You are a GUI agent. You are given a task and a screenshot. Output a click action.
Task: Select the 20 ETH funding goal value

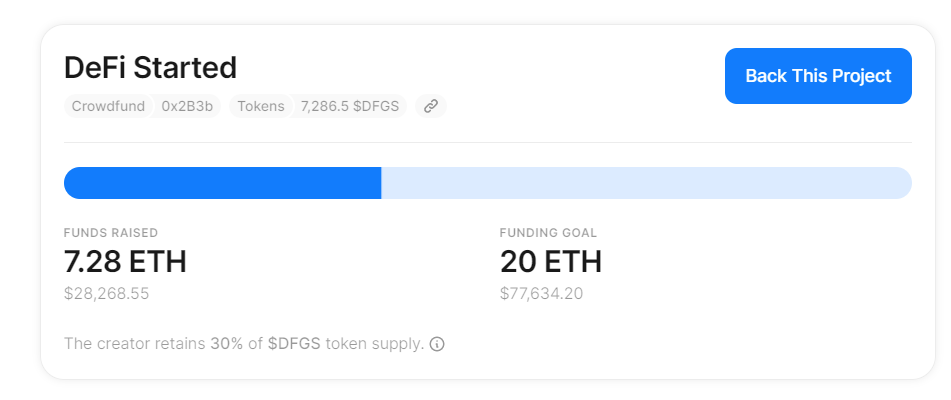(x=551, y=262)
